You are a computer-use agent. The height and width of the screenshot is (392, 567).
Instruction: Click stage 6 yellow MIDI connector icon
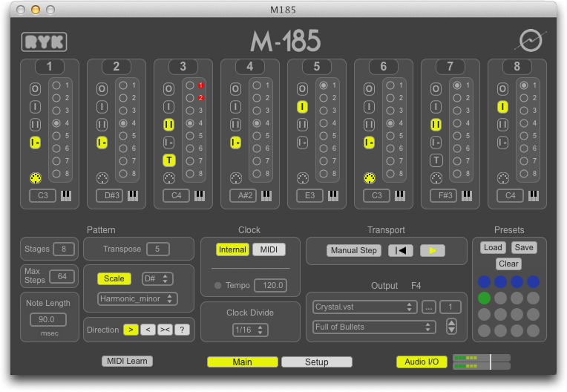click(369, 178)
